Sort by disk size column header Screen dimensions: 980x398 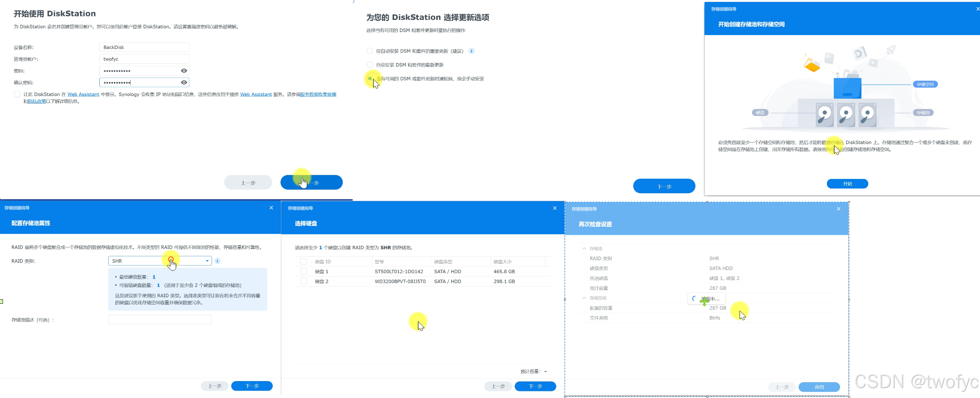click(x=502, y=262)
